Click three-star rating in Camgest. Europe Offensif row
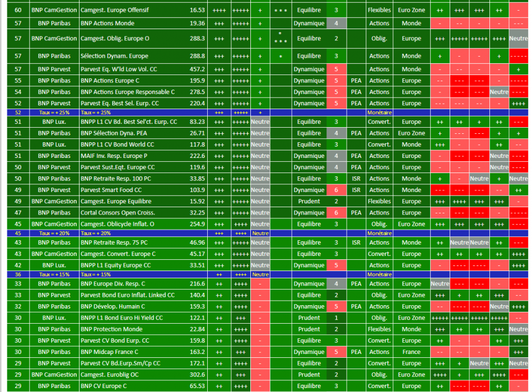Viewport: 532px width, 392px height. (281, 11)
